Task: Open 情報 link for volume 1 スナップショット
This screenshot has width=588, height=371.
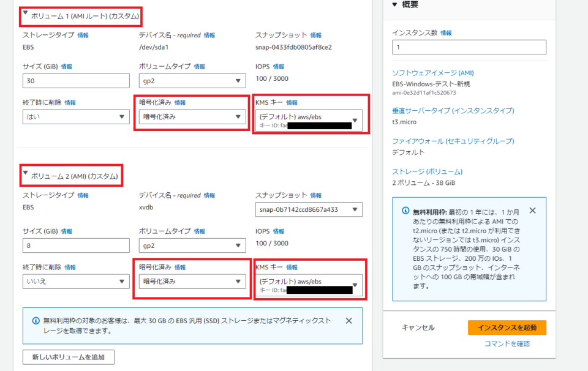Action: coord(316,36)
